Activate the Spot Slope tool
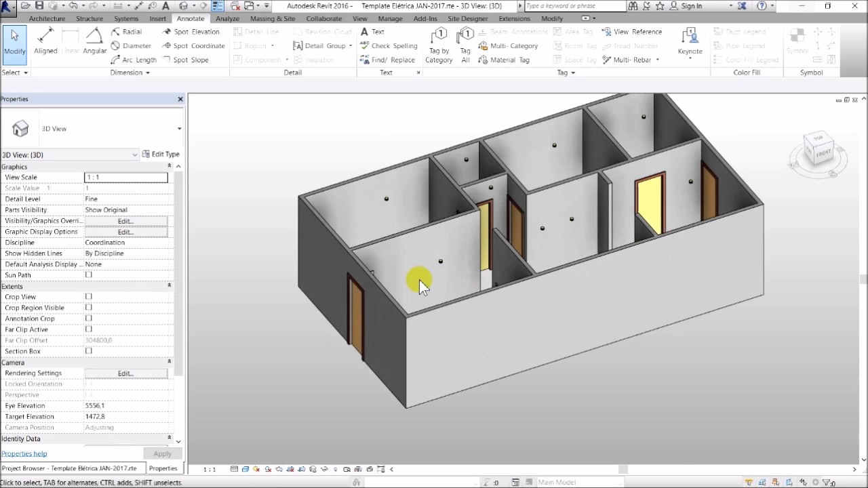The width and height of the screenshot is (868, 488). [x=185, y=60]
